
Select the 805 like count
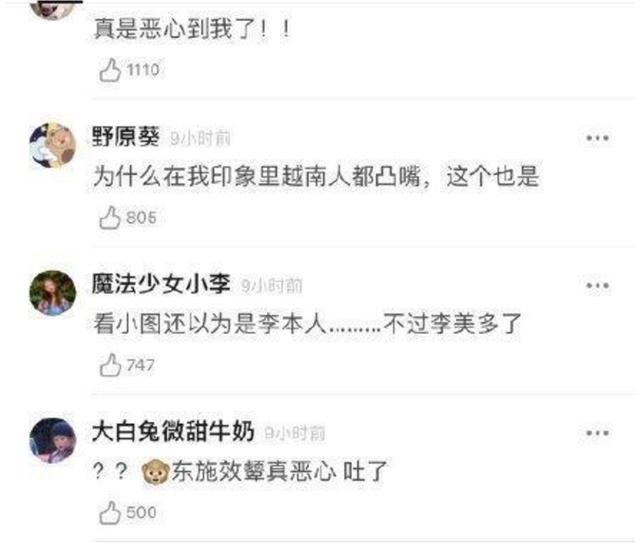coord(141,218)
